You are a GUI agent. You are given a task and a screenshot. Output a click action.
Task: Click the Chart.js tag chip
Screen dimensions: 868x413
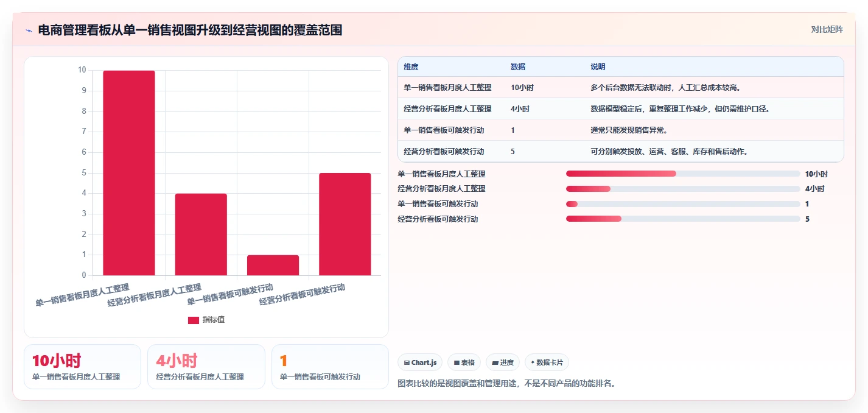(420, 362)
